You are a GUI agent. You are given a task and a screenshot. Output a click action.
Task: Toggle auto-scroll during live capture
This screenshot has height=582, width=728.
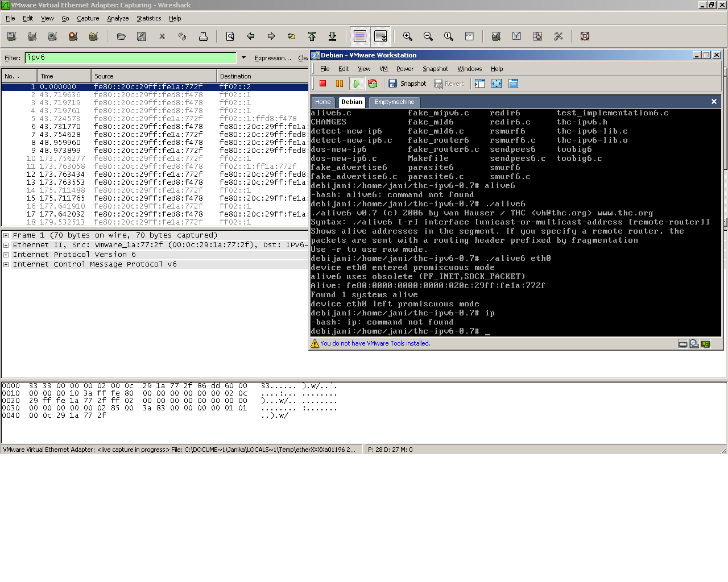[380, 36]
